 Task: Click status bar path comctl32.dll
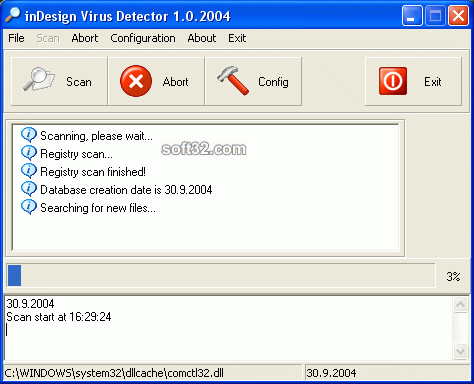[114, 373]
